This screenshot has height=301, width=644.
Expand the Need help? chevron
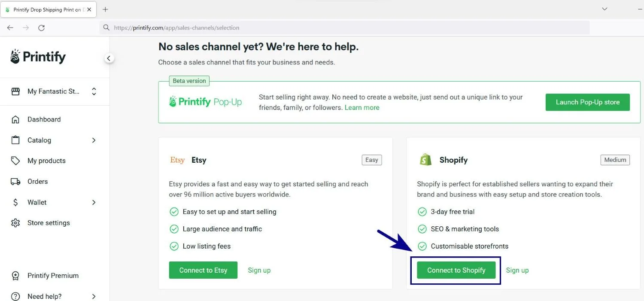pos(94,296)
